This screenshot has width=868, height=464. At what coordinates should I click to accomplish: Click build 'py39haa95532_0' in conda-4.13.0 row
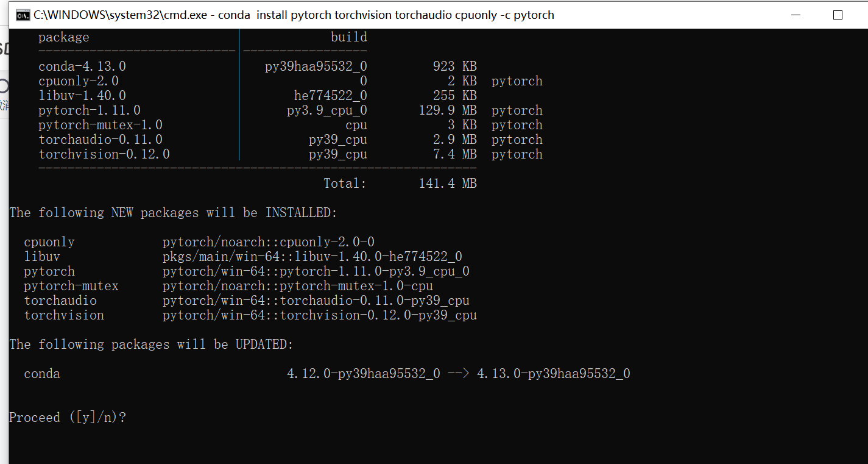point(316,66)
